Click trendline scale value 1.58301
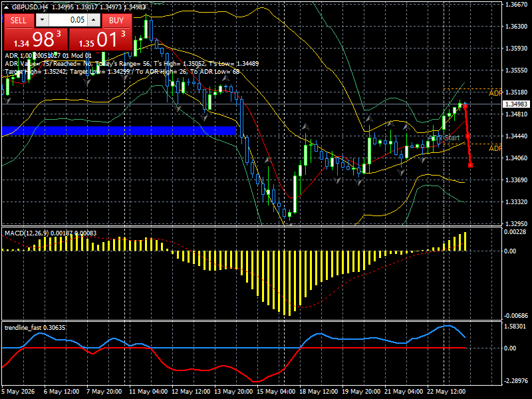The image size is (532, 399). [x=515, y=327]
